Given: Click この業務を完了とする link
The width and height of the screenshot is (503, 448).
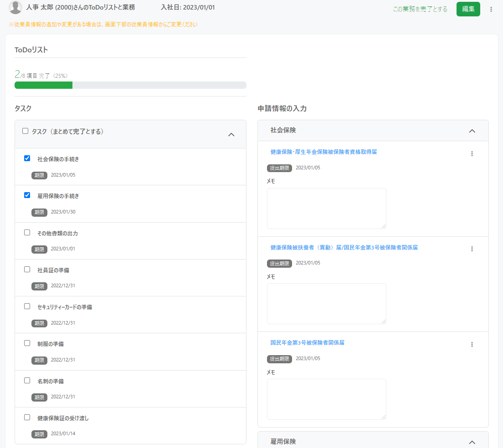Looking at the screenshot, I should tap(420, 9).
